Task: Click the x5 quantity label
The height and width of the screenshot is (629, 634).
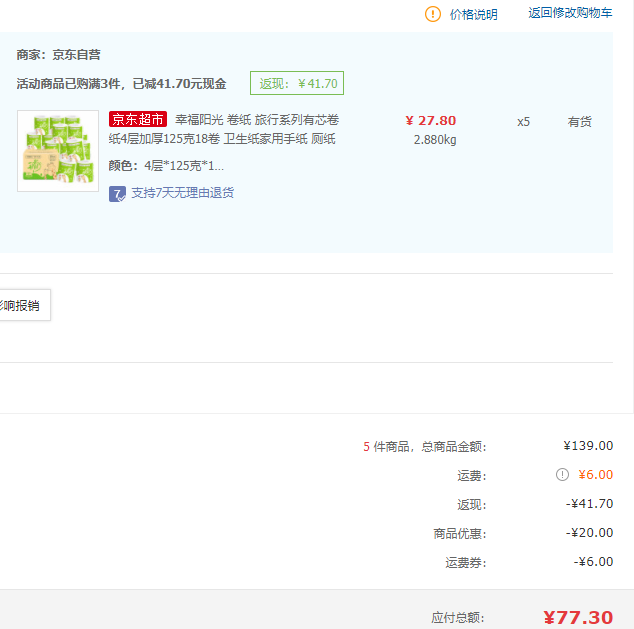Action: pos(523,122)
